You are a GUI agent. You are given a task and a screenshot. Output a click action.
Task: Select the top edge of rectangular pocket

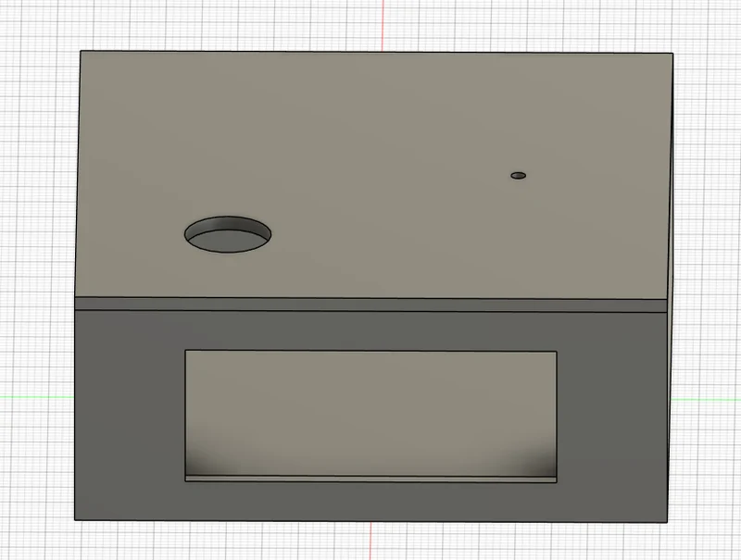click(x=371, y=351)
